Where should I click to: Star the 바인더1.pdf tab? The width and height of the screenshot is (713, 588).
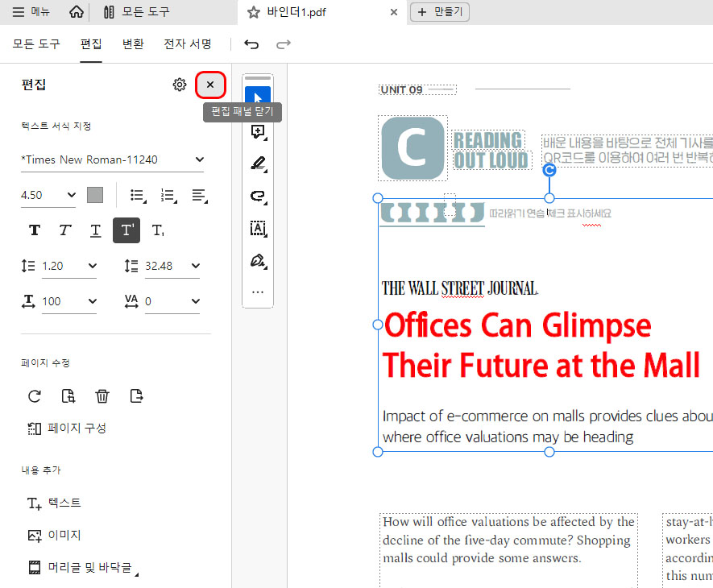253,12
